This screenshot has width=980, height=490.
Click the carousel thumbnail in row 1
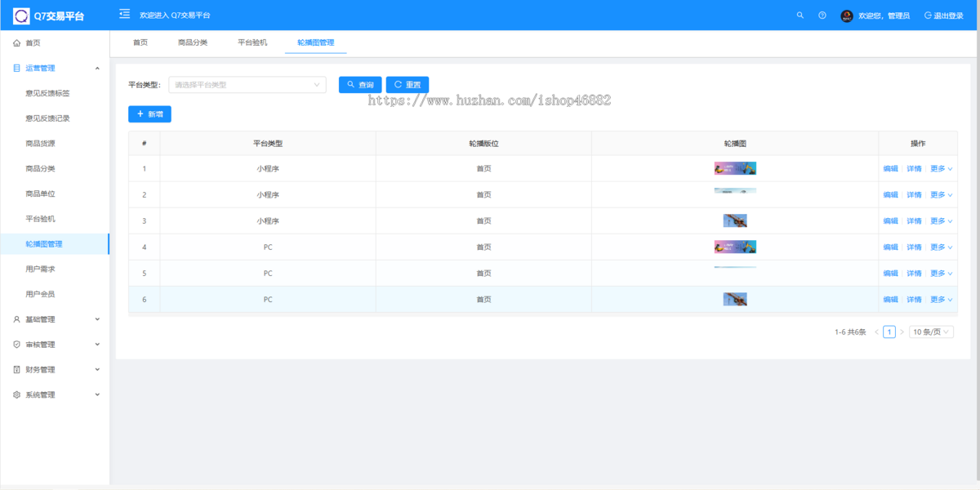click(x=735, y=168)
